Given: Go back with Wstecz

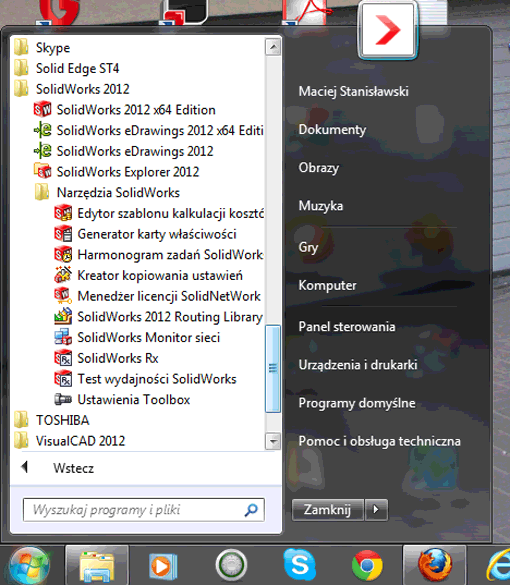Looking at the screenshot, I should tap(73, 468).
